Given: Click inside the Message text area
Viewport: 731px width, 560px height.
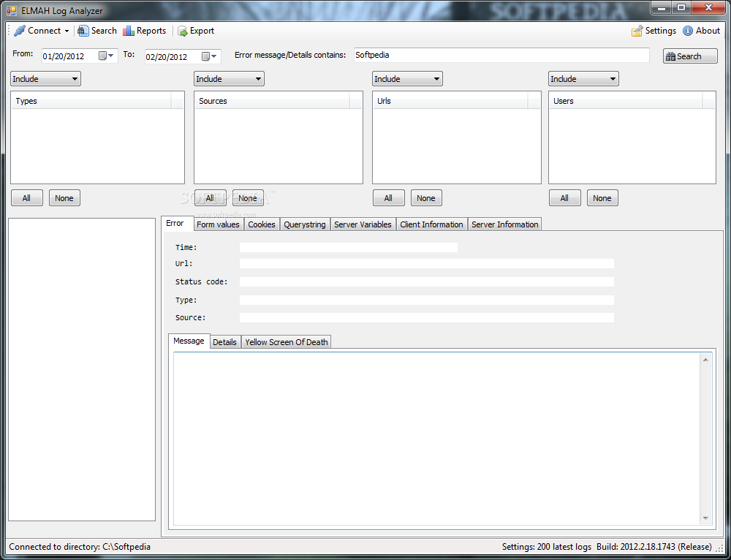Looking at the screenshot, I should 437,439.
